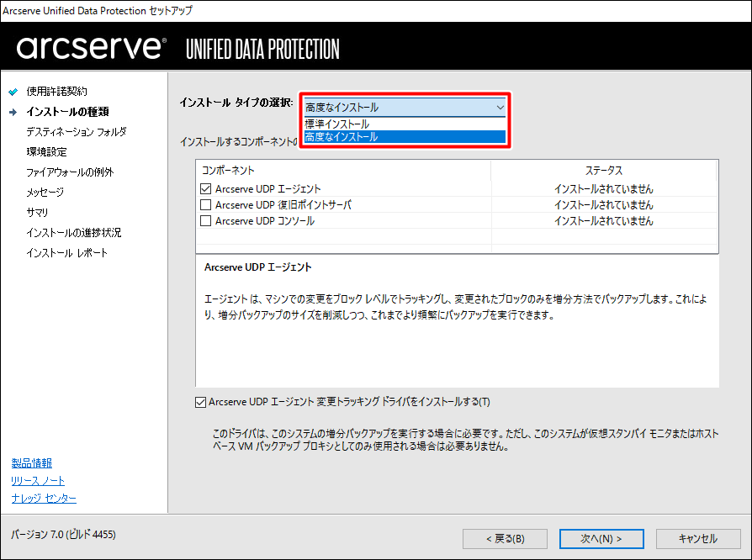752x560 pixels.
Task: Choose 高度なインストール in the dropdown list
Action: [405, 137]
